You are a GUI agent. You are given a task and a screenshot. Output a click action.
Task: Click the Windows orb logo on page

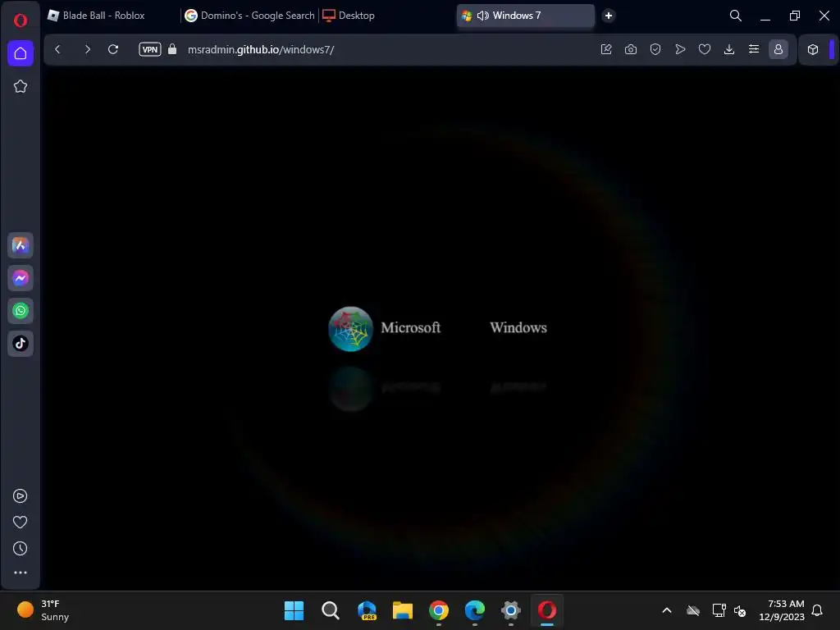pyautogui.click(x=350, y=328)
